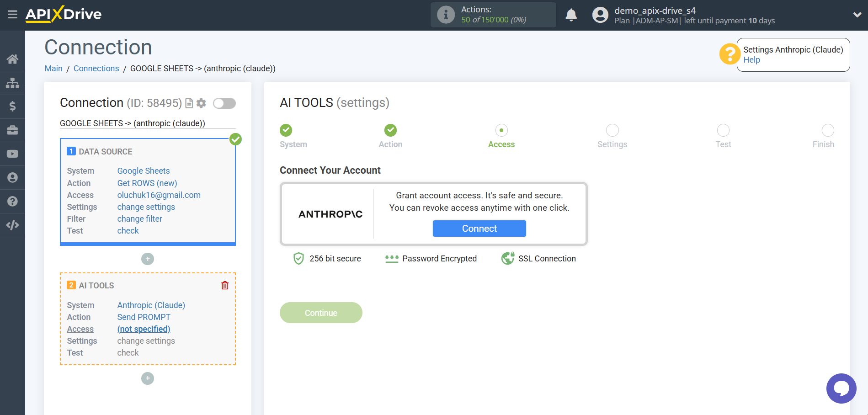Image resolution: width=868 pixels, height=415 pixels.
Task: Toggle the connection on/off switch
Action: click(x=224, y=103)
